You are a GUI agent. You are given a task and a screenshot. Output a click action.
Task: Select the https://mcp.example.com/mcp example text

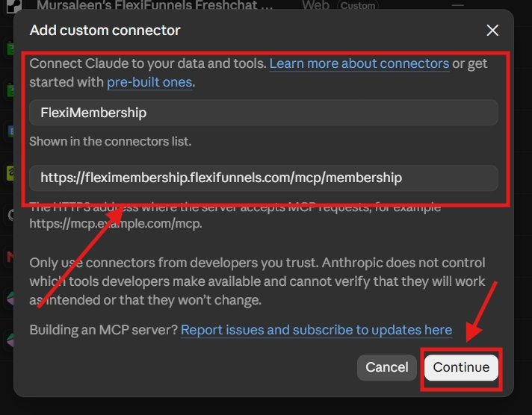click(116, 223)
